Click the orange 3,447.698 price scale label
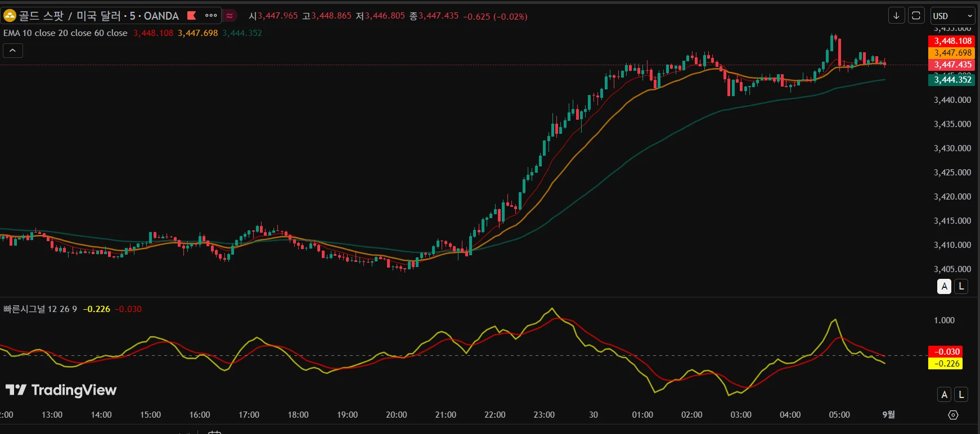 (951, 53)
